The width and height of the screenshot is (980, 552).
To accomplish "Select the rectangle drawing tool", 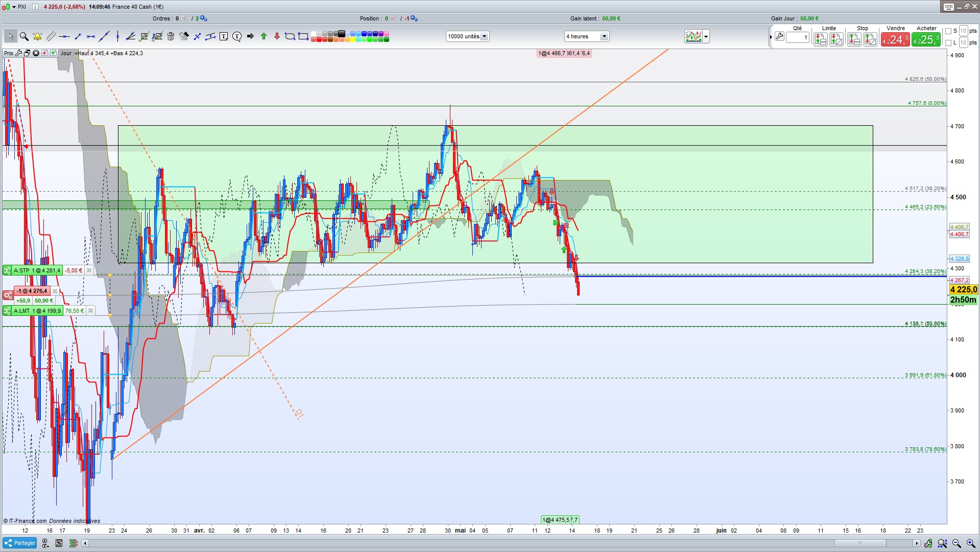I will coord(303,36).
